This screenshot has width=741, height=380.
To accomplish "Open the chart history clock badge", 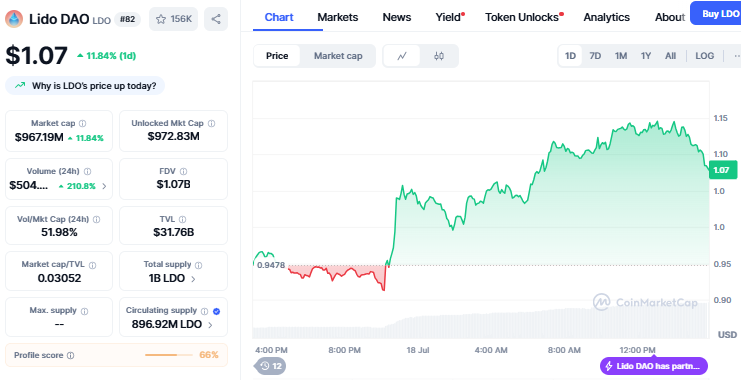I will click(x=270, y=366).
